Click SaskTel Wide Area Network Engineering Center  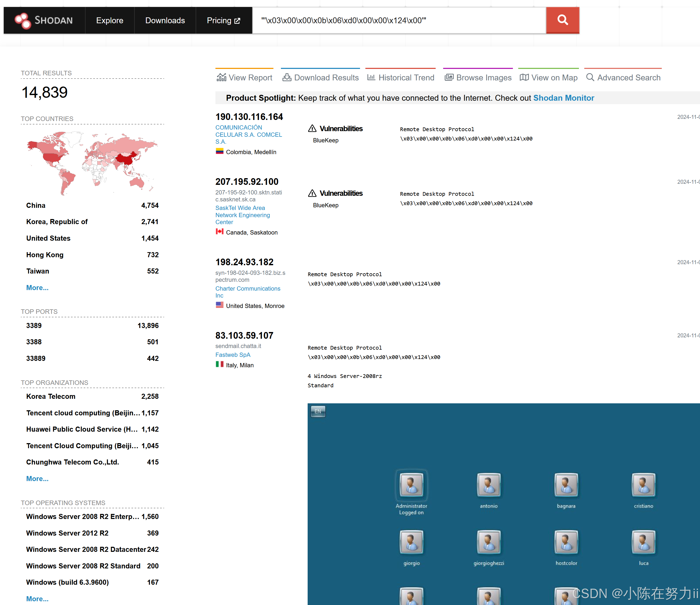click(x=243, y=215)
